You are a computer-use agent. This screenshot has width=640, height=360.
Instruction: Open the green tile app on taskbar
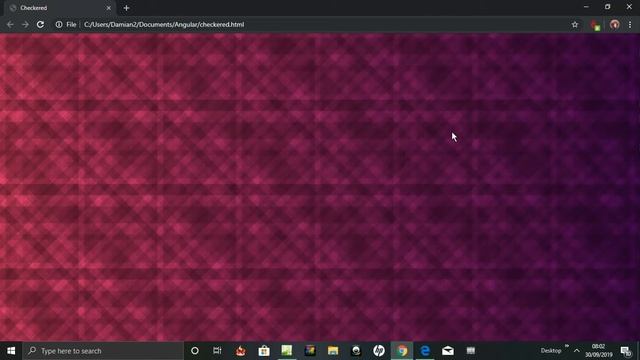[287, 351]
